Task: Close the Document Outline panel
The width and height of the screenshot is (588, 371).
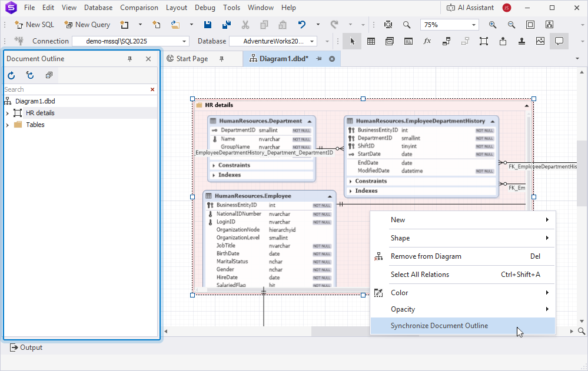Action: click(x=148, y=59)
